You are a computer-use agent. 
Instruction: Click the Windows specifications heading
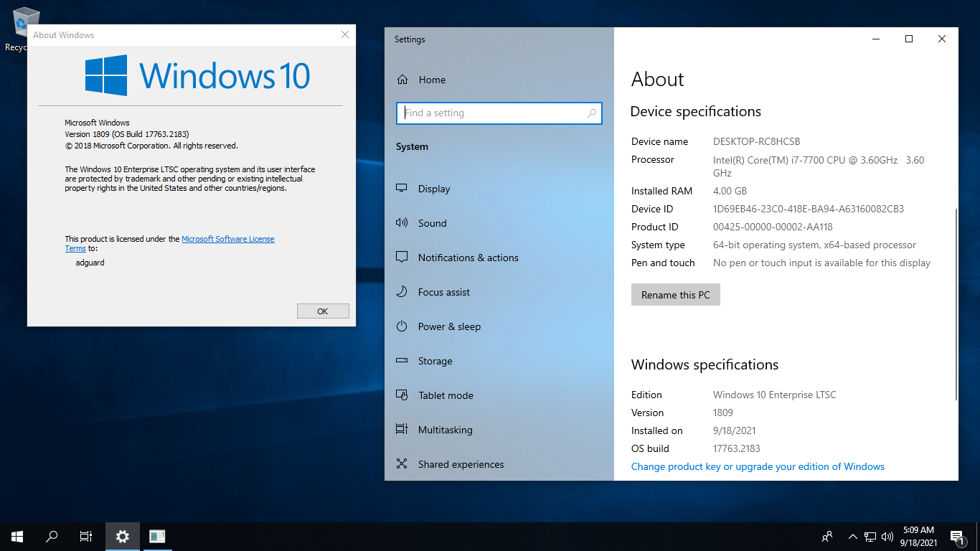tap(705, 364)
